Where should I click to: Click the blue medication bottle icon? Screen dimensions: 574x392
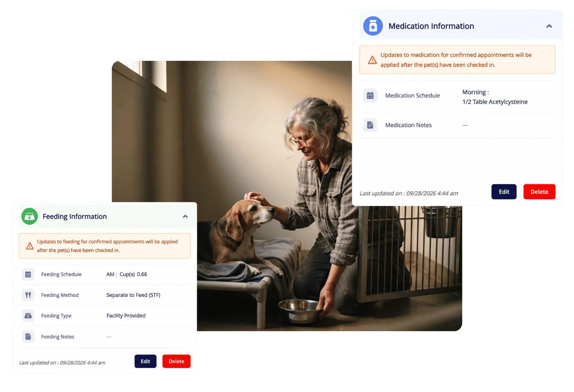point(373,26)
